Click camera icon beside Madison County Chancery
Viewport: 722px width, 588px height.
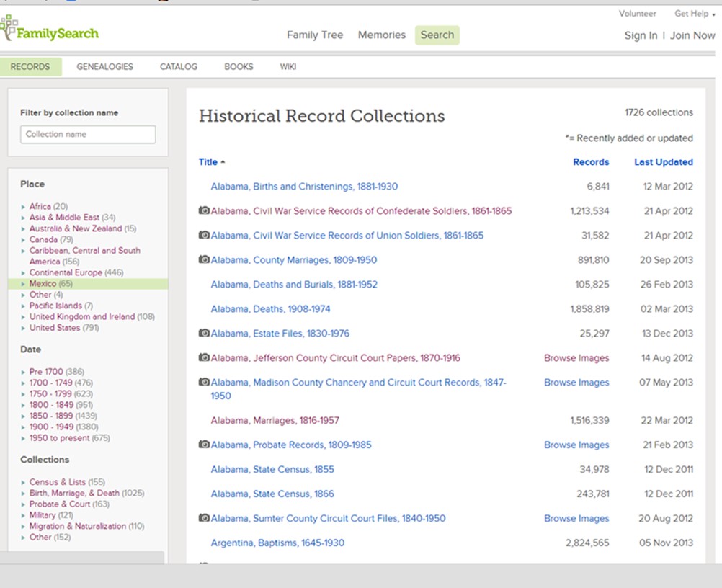[204, 382]
